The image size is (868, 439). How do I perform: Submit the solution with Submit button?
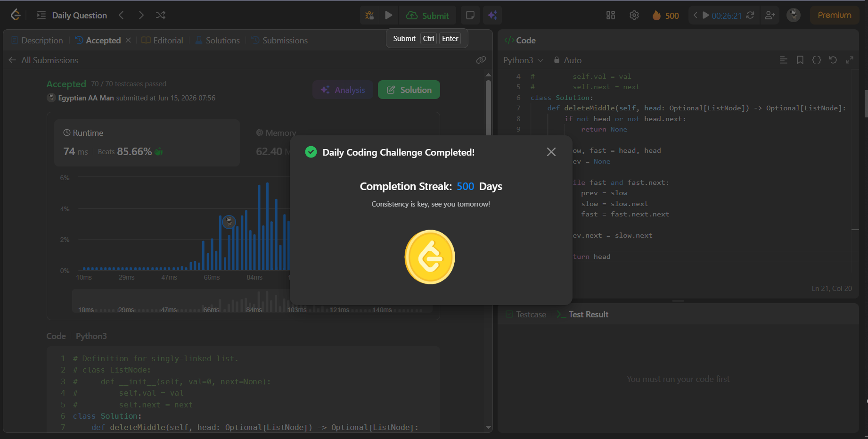[x=428, y=15]
